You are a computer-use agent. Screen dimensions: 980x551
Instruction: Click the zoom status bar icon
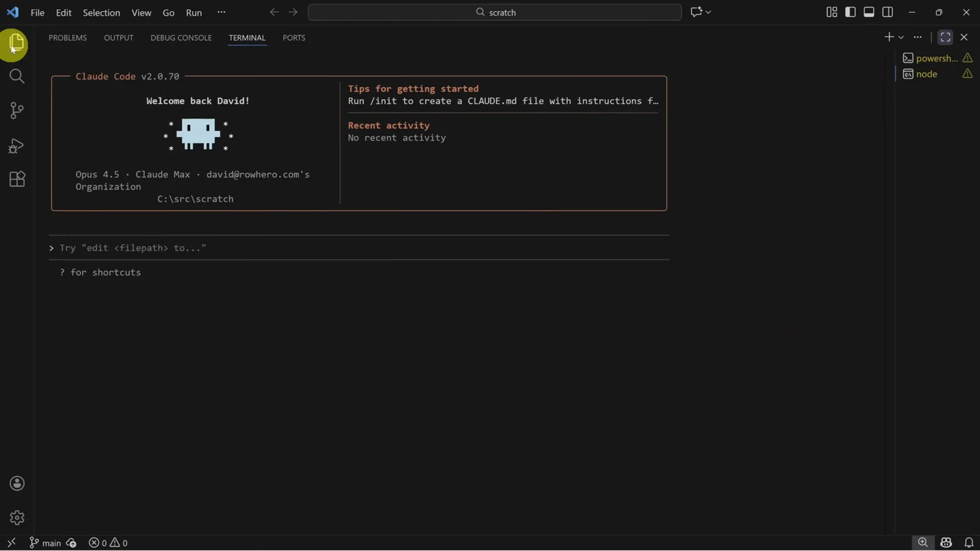tap(923, 542)
